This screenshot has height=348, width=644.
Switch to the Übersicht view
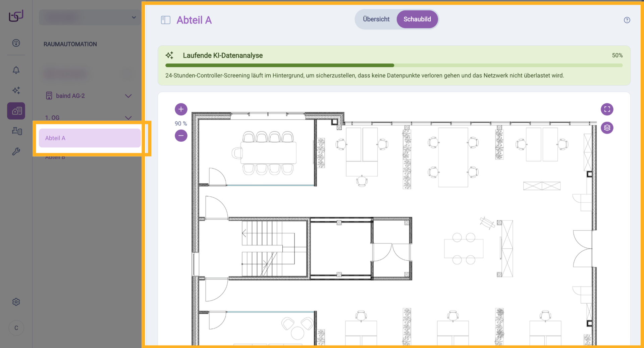coord(376,19)
